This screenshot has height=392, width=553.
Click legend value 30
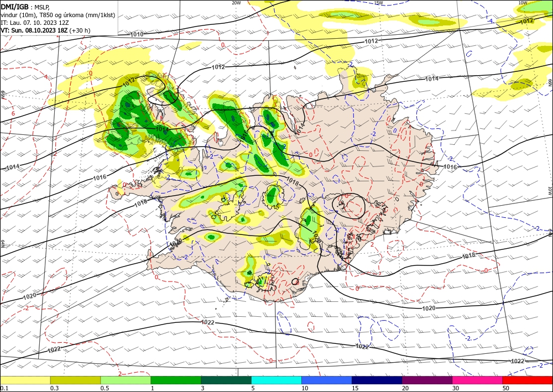[x=456, y=388]
